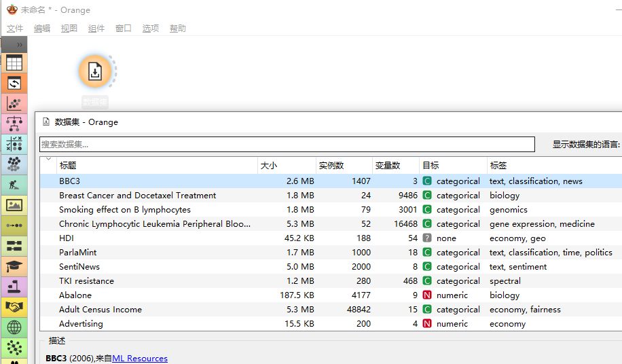Click the Orange application logo

tap(12, 10)
